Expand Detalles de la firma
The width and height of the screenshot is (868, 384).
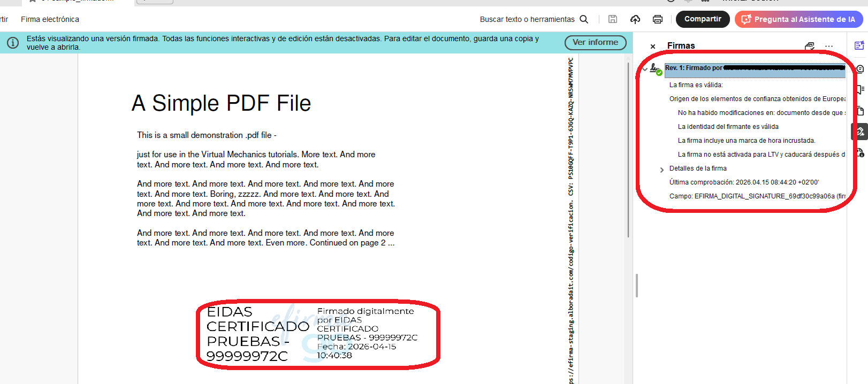(x=662, y=169)
